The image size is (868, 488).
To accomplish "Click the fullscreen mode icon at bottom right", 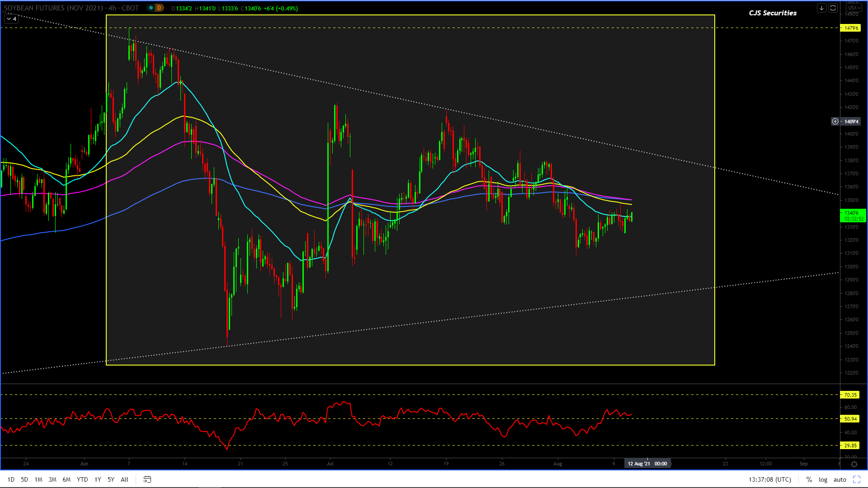I will (x=857, y=479).
